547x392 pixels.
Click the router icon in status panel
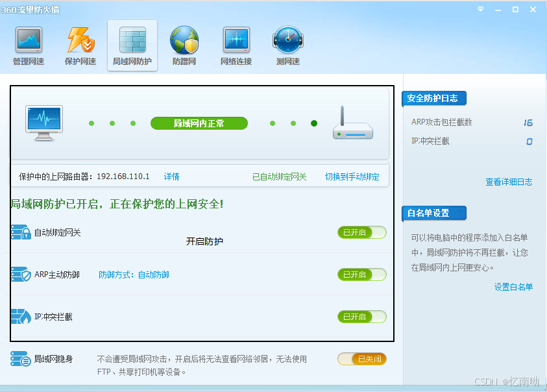353,123
